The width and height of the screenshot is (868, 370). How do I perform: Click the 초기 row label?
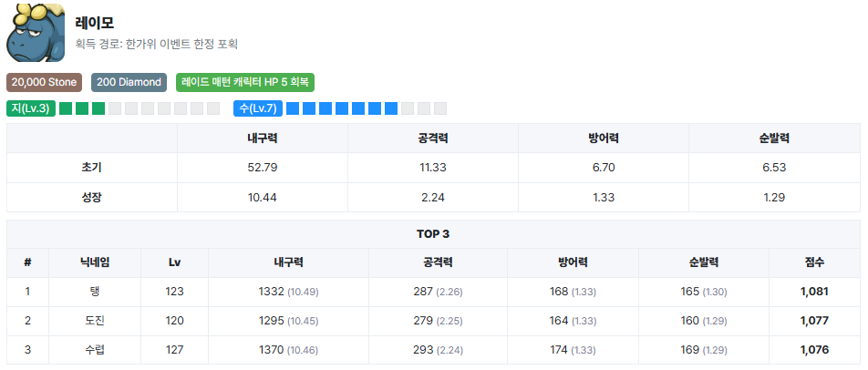click(x=92, y=168)
